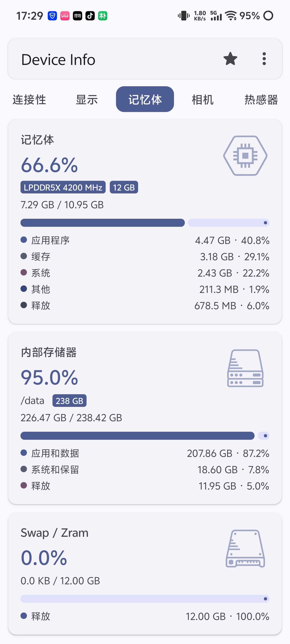
Task: Tap the LPDDR5X 4200 MHz badge
Action: pos(63,187)
